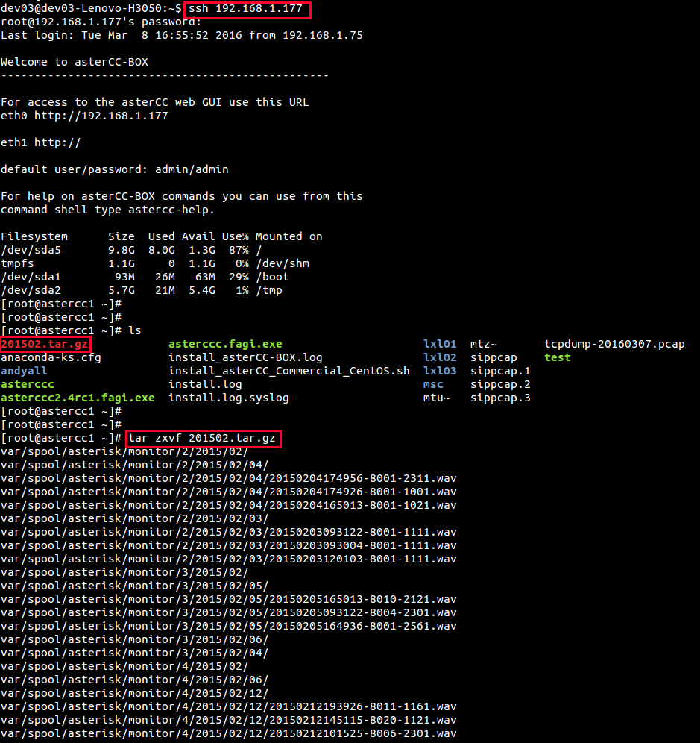Click the lxl01 directory entry
Image resolution: width=700 pixels, height=743 pixels.
click(x=440, y=344)
